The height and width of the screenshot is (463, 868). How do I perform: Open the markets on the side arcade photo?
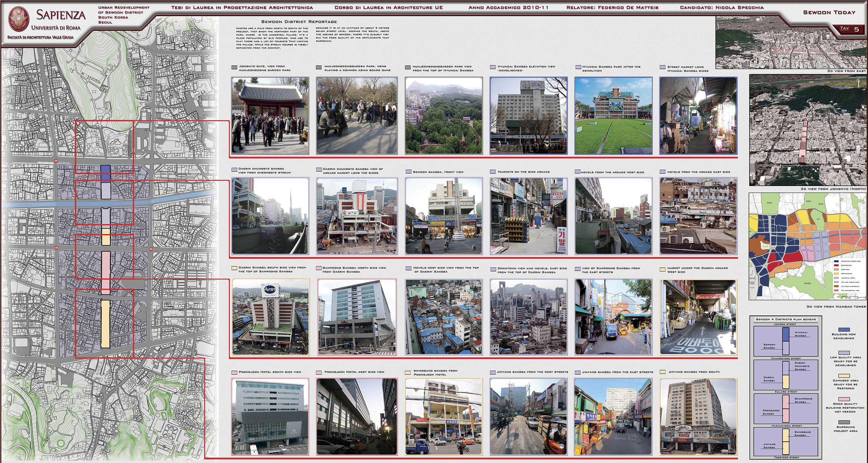tap(528, 216)
